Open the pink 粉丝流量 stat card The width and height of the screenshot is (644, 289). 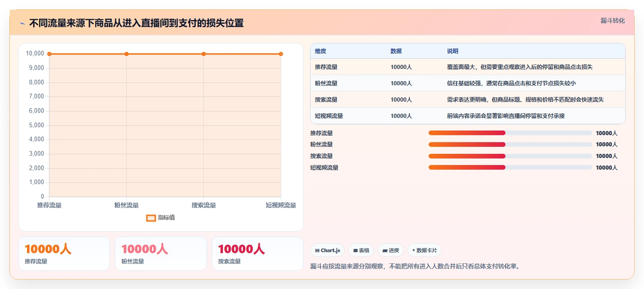pyautogui.click(x=161, y=254)
